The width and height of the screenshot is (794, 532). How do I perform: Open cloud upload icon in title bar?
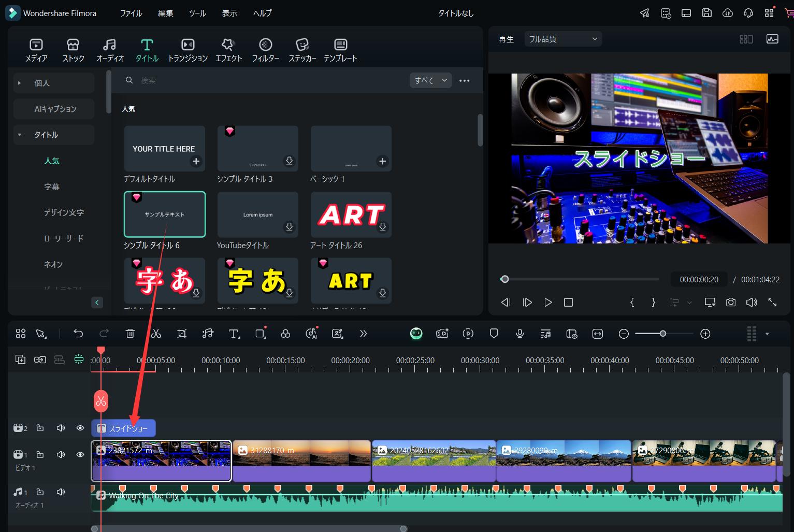[x=728, y=13]
